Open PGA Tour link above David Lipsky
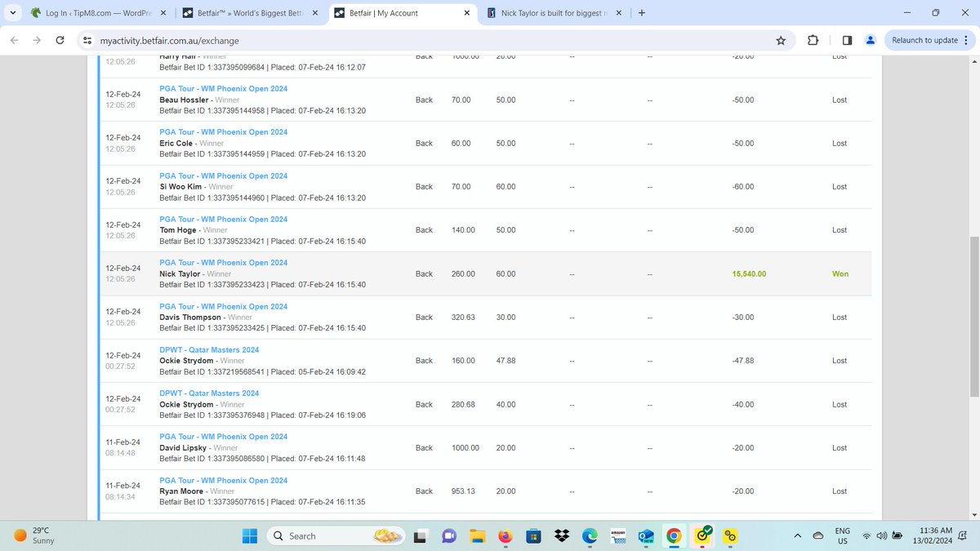Viewport: 980px width, 551px height. coord(223,437)
